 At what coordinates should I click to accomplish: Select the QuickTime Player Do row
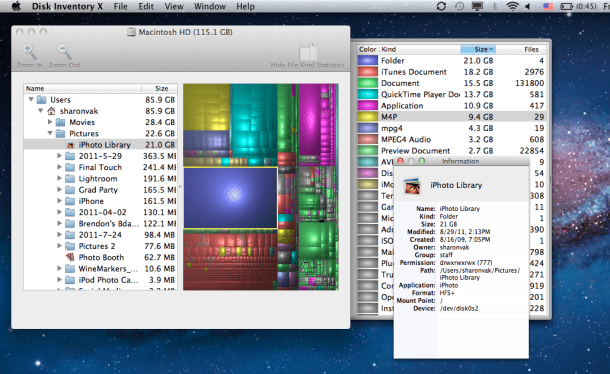click(451, 95)
